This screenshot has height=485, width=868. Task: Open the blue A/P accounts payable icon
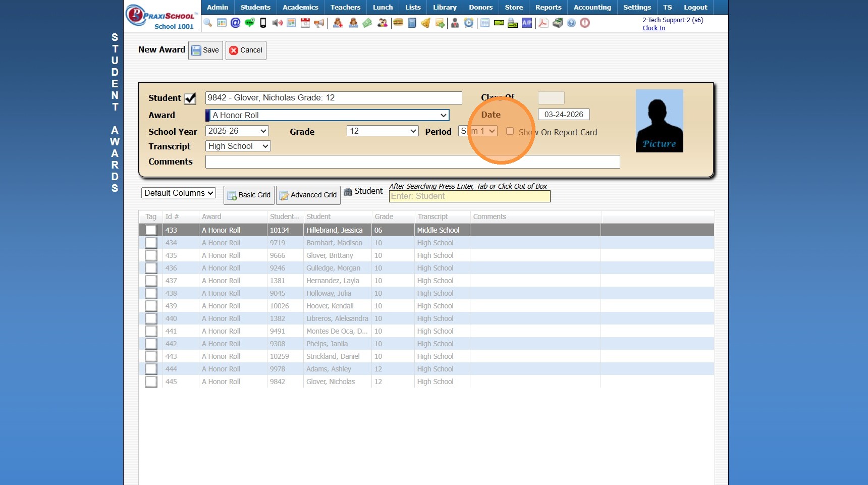point(527,23)
